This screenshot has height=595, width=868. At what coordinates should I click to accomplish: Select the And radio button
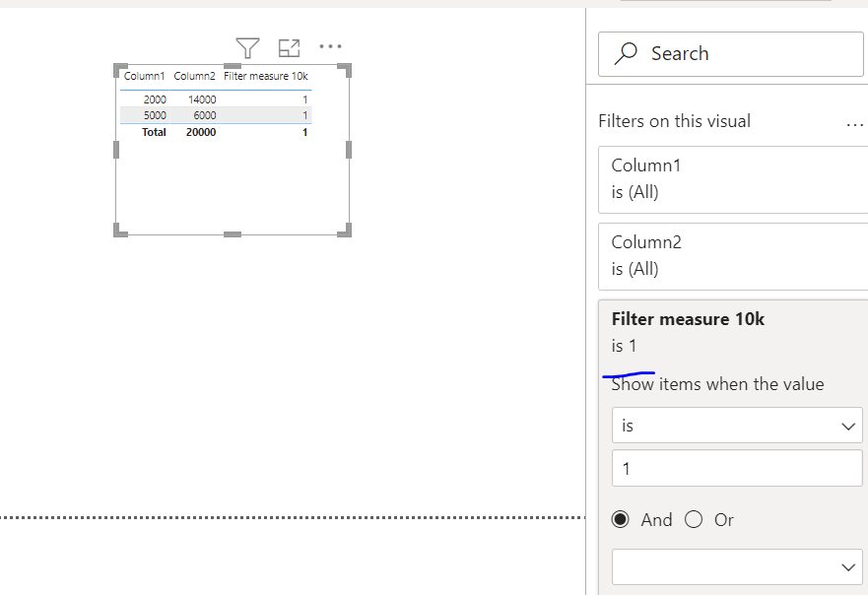pyautogui.click(x=620, y=519)
